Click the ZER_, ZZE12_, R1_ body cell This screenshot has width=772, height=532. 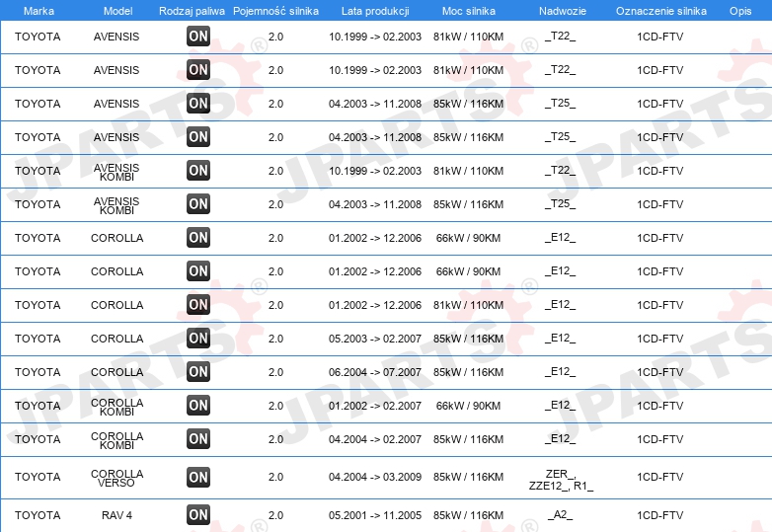tap(561, 480)
